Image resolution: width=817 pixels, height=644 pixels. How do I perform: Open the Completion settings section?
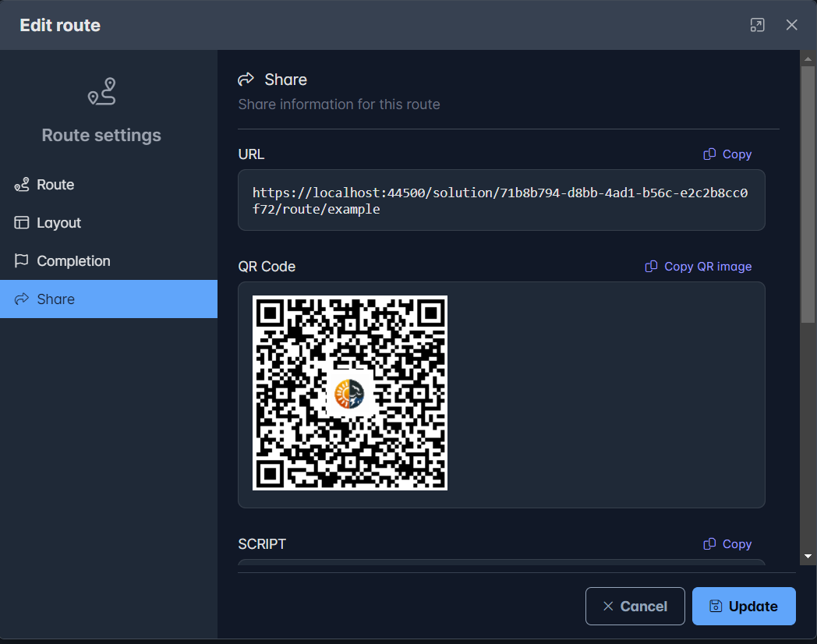click(108, 260)
